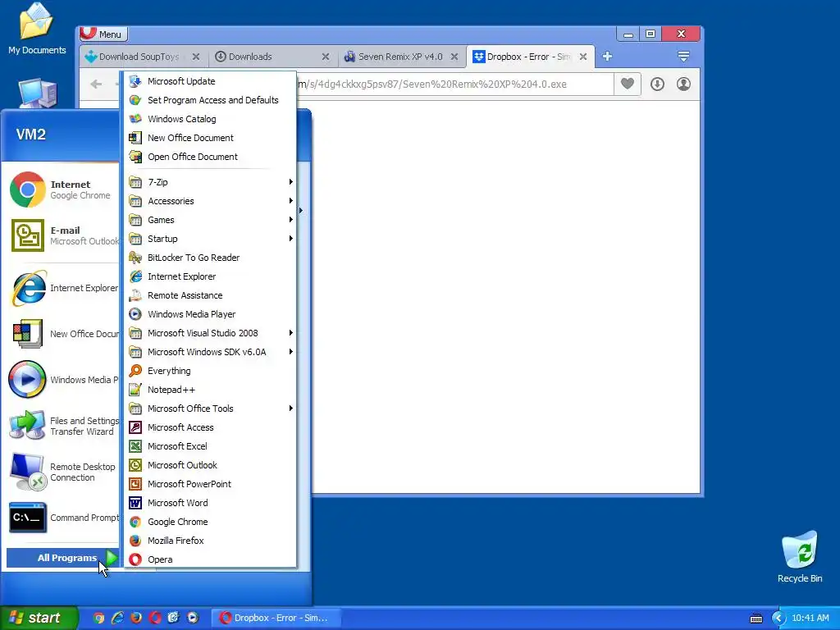The height and width of the screenshot is (630, 840).
Task: Click the Start button
Action: click(x=39, y=618)
